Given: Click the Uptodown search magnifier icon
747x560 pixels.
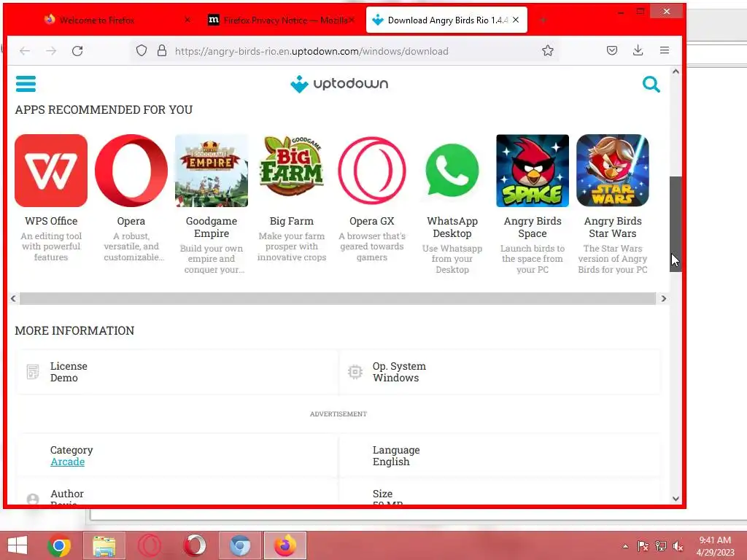Looking at the screenshot, I should (651, 85).
